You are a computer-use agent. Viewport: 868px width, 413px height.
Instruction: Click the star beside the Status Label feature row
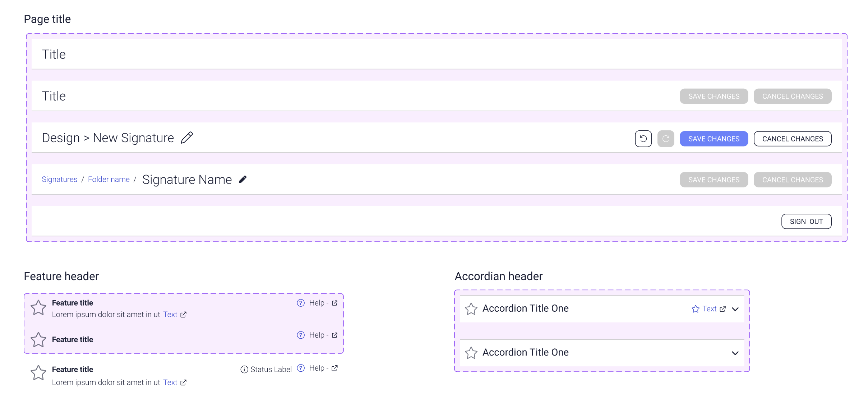tap(38, 373)
